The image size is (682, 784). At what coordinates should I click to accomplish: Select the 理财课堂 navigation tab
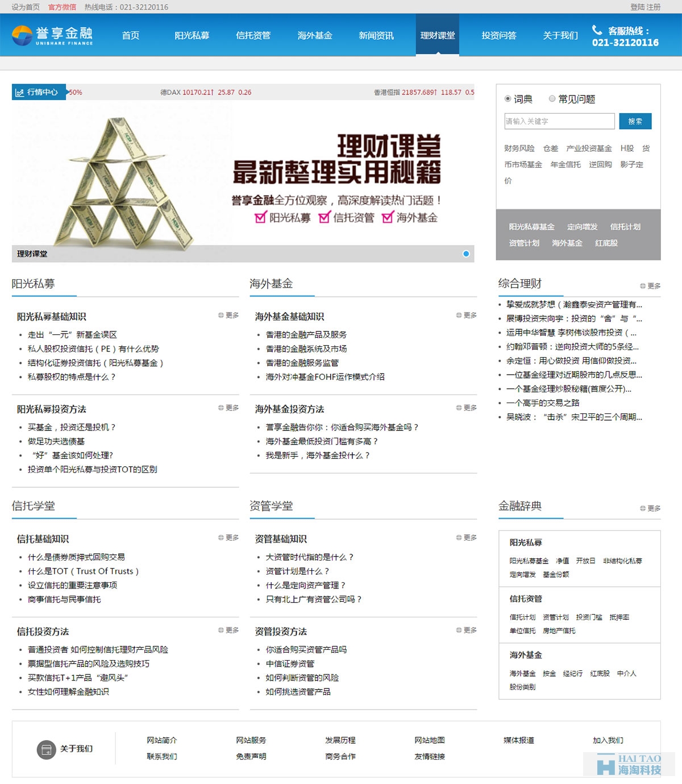click(x=438, y=35)
